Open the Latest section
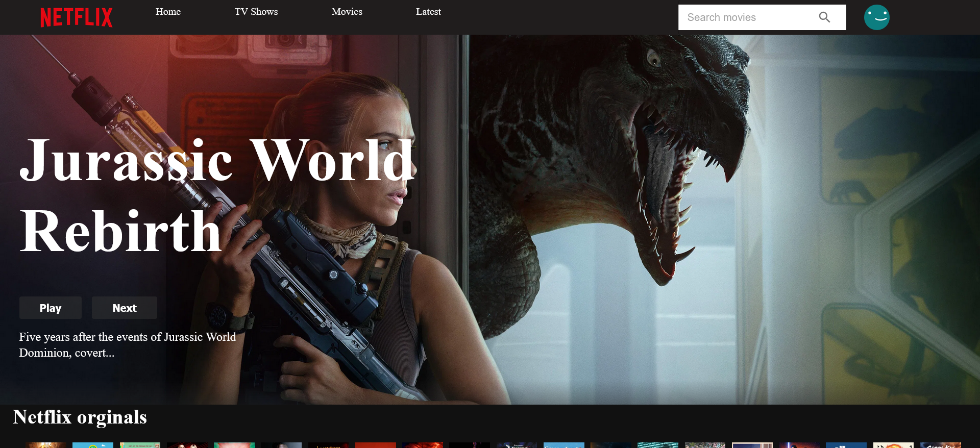 428,12
